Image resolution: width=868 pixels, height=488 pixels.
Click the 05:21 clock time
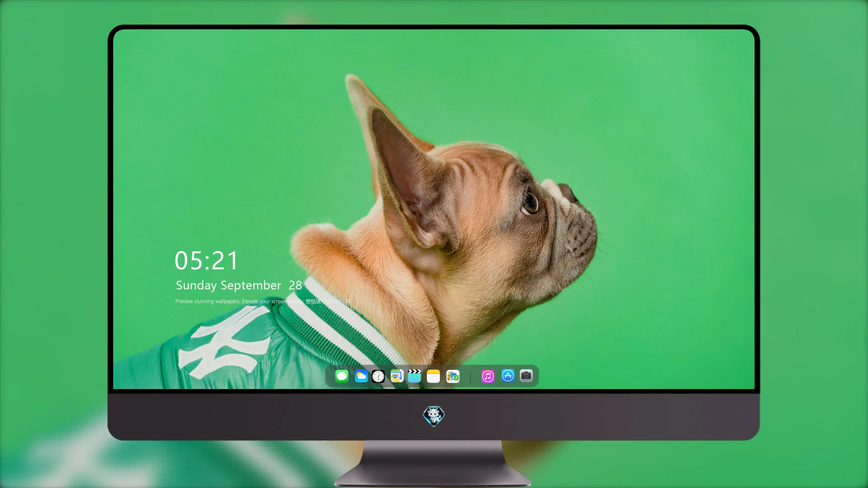[x=206, y=261]
